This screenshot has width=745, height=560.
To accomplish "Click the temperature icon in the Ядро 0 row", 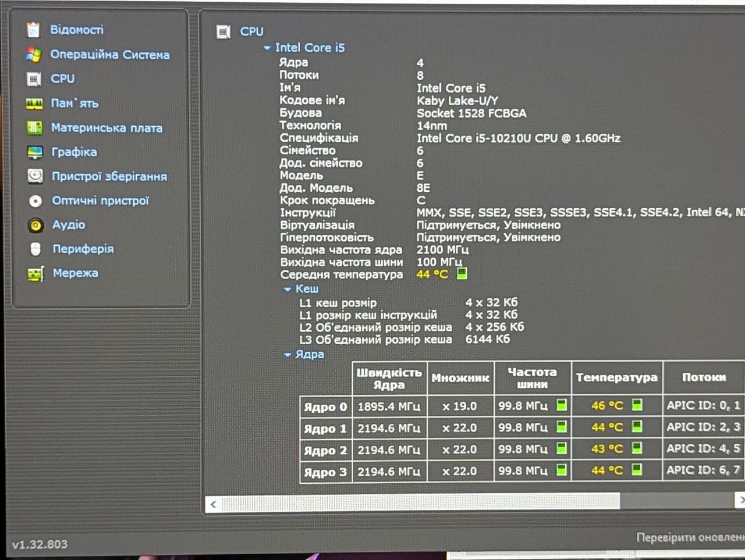I will click(637, 405).
